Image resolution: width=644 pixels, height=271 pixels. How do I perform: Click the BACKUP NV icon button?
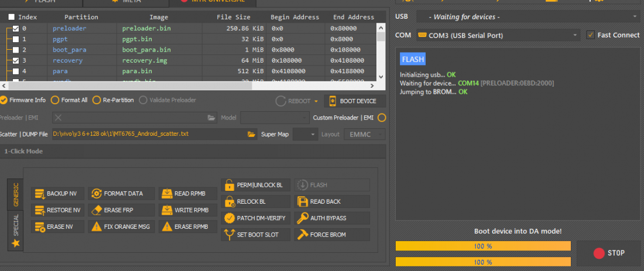point(57,193)
